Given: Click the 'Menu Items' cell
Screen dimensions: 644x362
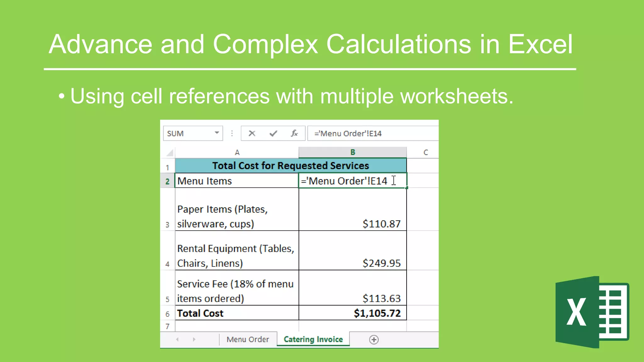Looking at the screenshot, I should [x=237, y=181].
